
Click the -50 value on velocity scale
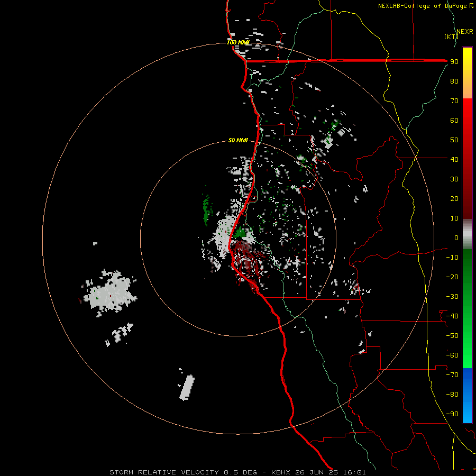tap(452, 336)
